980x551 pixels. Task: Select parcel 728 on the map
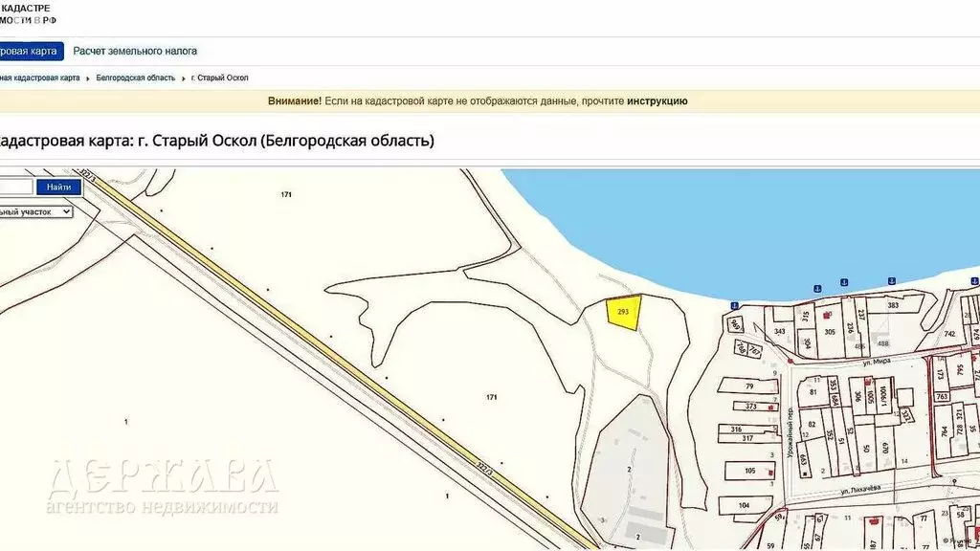click(959, 430)
